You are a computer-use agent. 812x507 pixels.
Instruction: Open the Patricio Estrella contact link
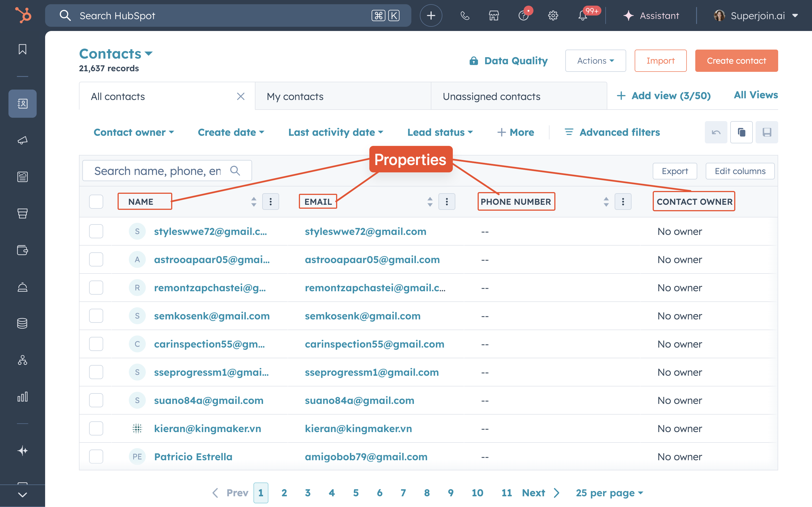tap(193, 457)
